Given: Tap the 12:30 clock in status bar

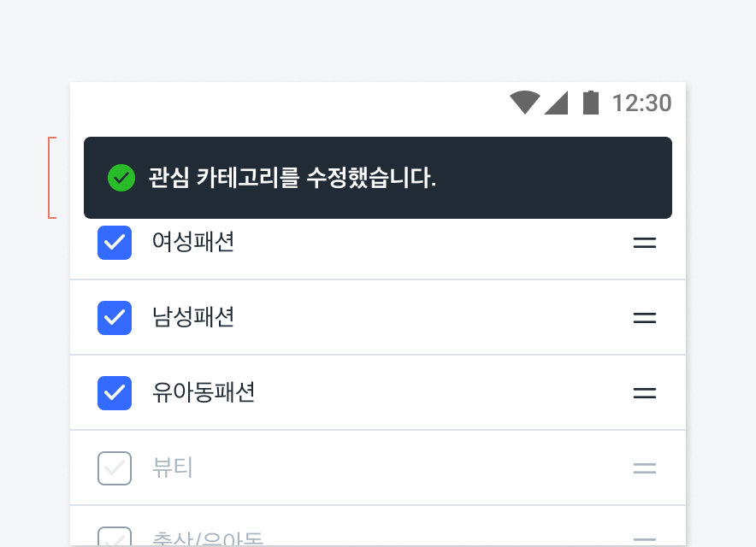Looking at the screenshot, I should point(641,103).
